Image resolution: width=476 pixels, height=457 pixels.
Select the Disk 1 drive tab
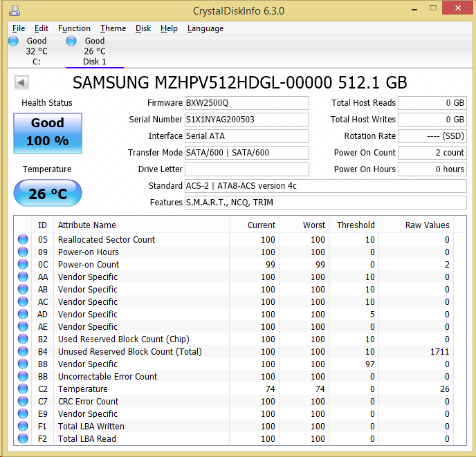point(94,51)
